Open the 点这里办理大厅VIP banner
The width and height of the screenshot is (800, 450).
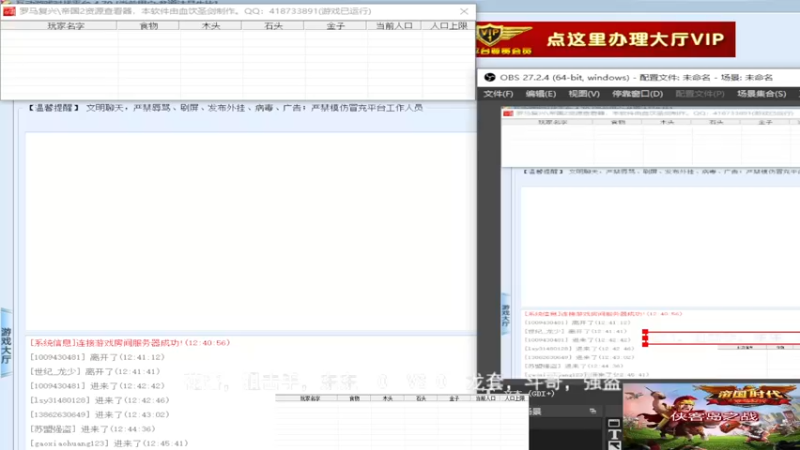[606, 39]
